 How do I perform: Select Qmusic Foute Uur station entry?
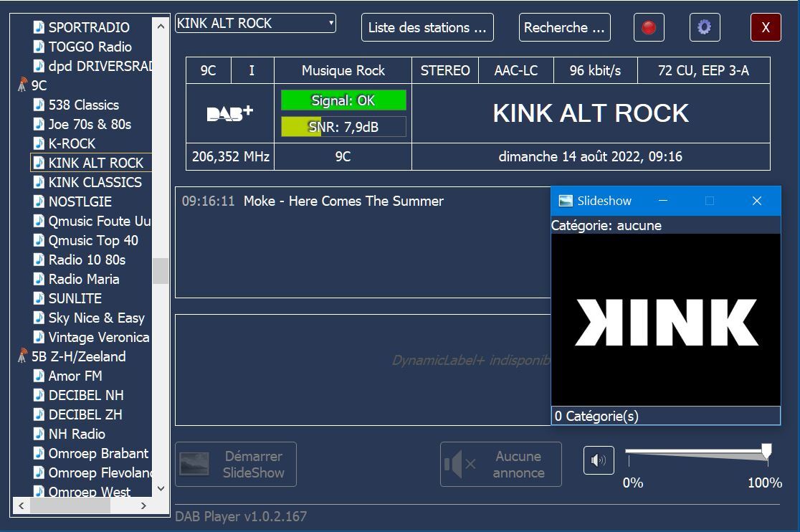click(x=100, y=221)
